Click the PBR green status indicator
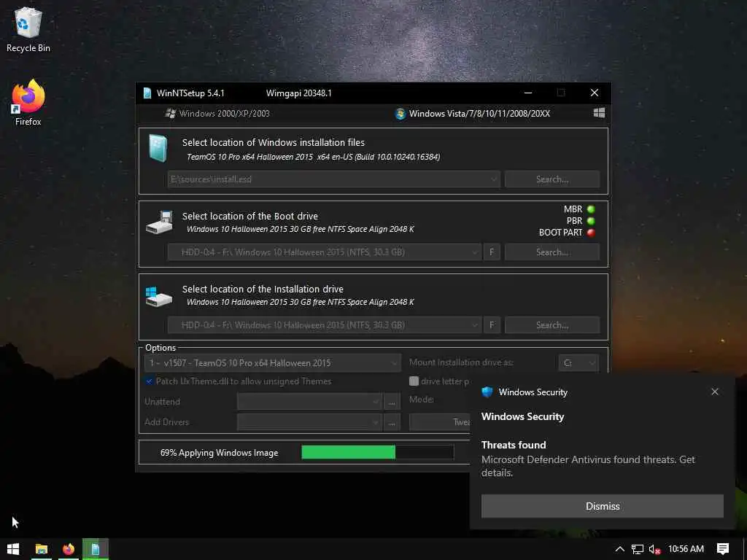Viewport: 747px width, 560px height. tap(591, 221)
